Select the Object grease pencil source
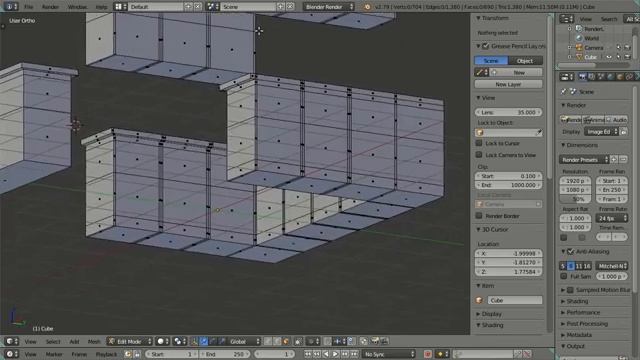This screenshot has width=640, height=360. point(525,61)
